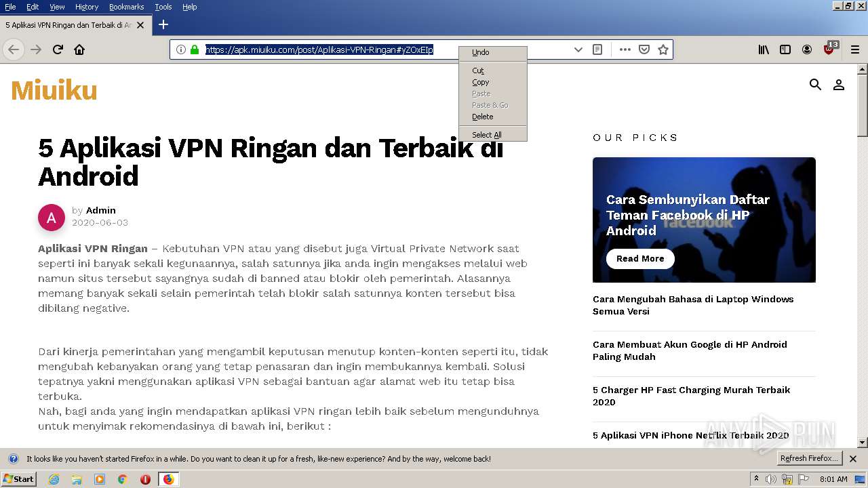
Task: Open the address bar history dropdown
Action: pos(578,49)
